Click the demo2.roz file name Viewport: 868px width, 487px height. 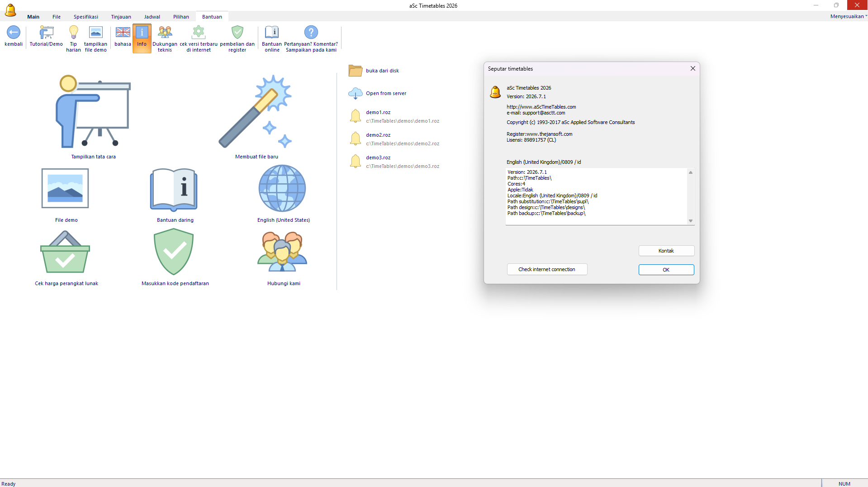[x=378, y=135]
